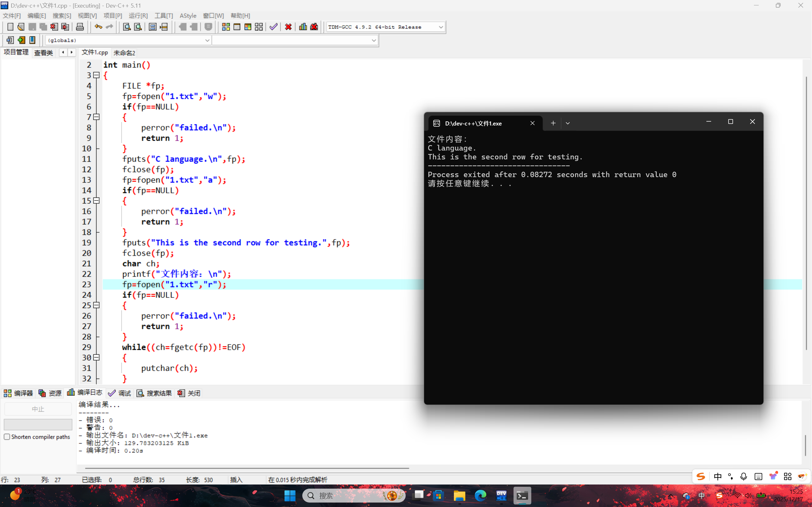Collapse the code fold at line 3
This screenshot has height=507, width=812.
coord(97,75)
